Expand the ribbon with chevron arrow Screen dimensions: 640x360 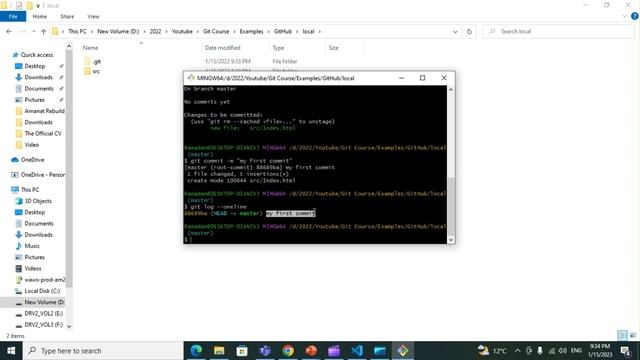click(624, 16)
